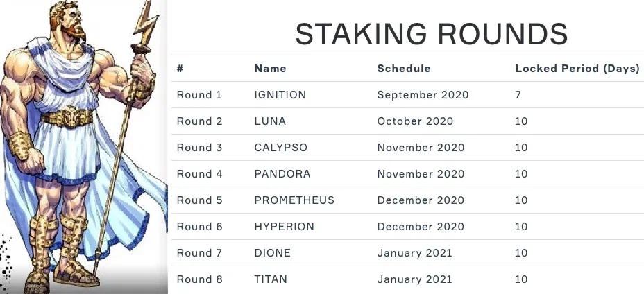Image resolution: width=644 pixels, height=294 pixels.
Task: Click the LUNA round name
Action: click(270, 121)
